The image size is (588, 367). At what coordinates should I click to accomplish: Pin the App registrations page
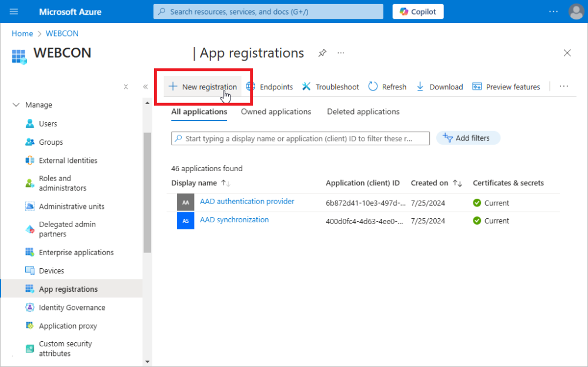322,53
